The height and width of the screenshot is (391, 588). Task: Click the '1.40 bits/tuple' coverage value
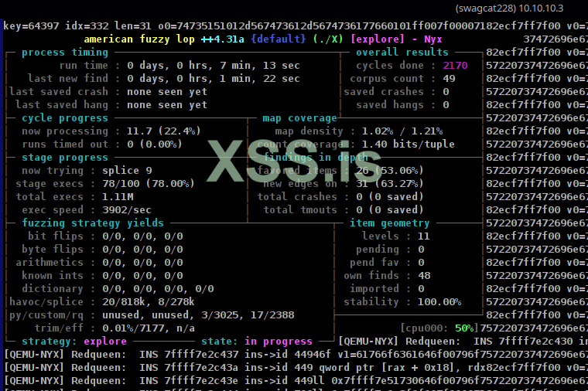pos(408,144)
